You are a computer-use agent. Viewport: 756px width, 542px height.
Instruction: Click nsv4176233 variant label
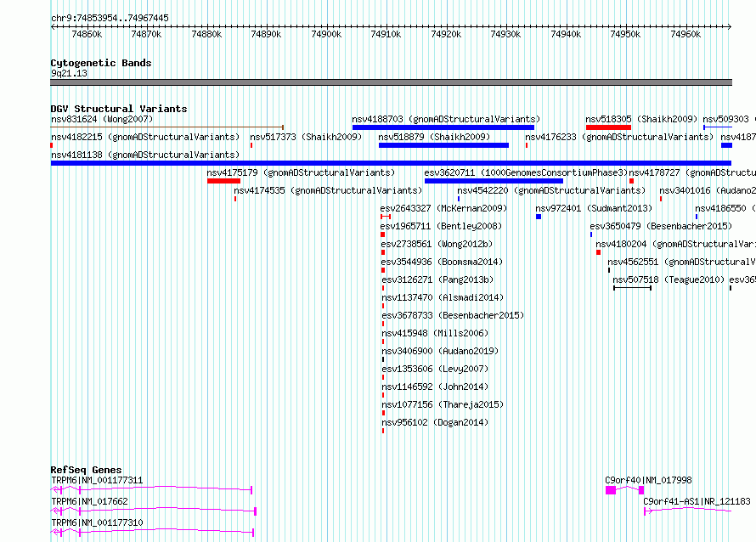(619, 137)
